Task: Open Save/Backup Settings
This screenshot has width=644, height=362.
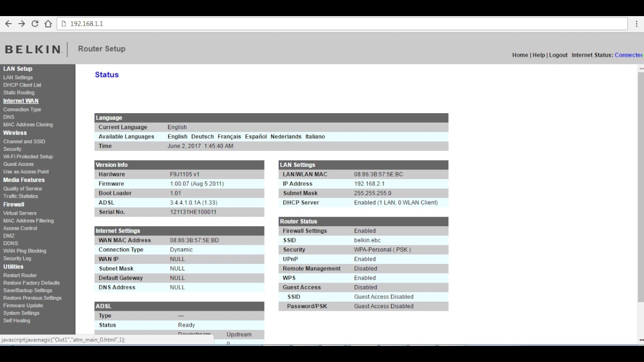Action: (x=28, y=291)
